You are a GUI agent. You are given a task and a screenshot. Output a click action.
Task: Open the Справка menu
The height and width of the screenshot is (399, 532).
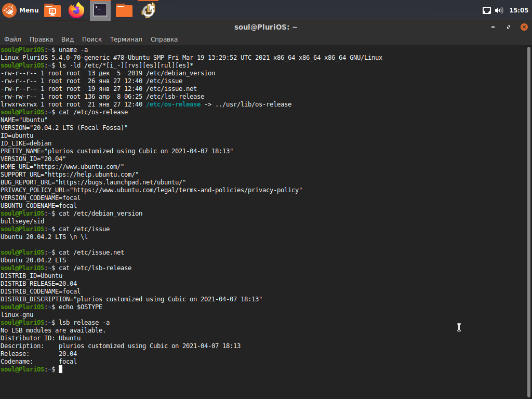click(164, 39)
